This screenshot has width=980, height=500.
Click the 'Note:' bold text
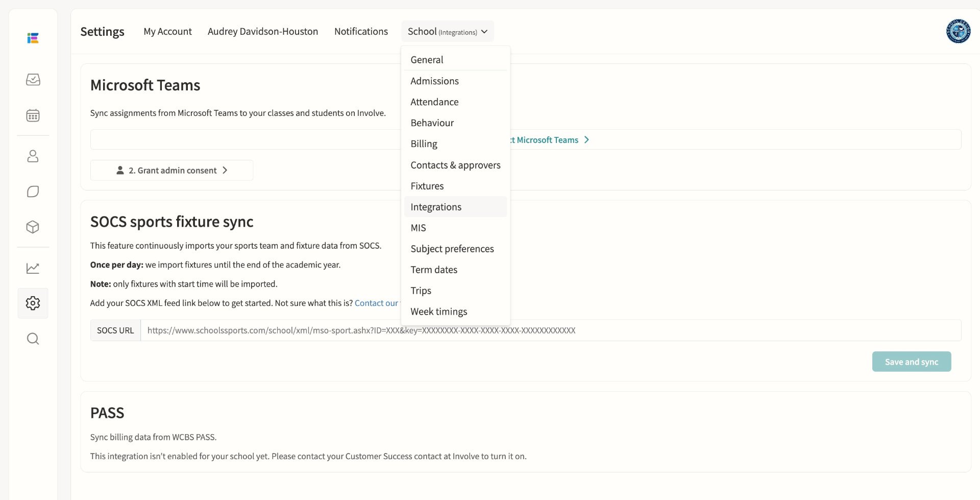101,284
